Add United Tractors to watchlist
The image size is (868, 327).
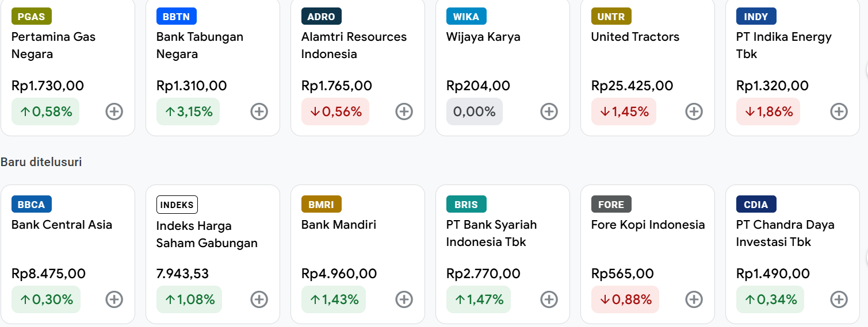point(694,111)
